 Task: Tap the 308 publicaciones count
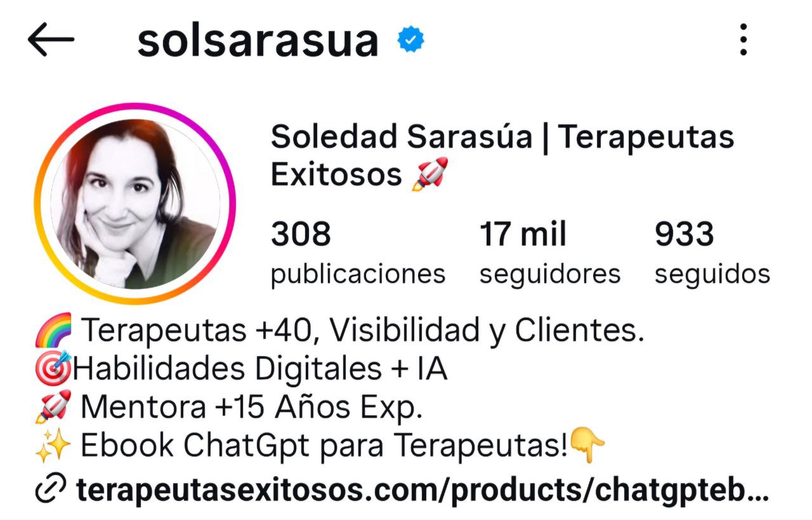(358, 253)
